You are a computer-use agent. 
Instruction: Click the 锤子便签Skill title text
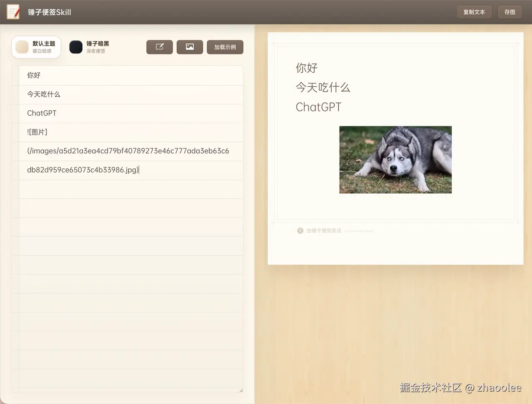pyautogui.click(x=49, y=12)
